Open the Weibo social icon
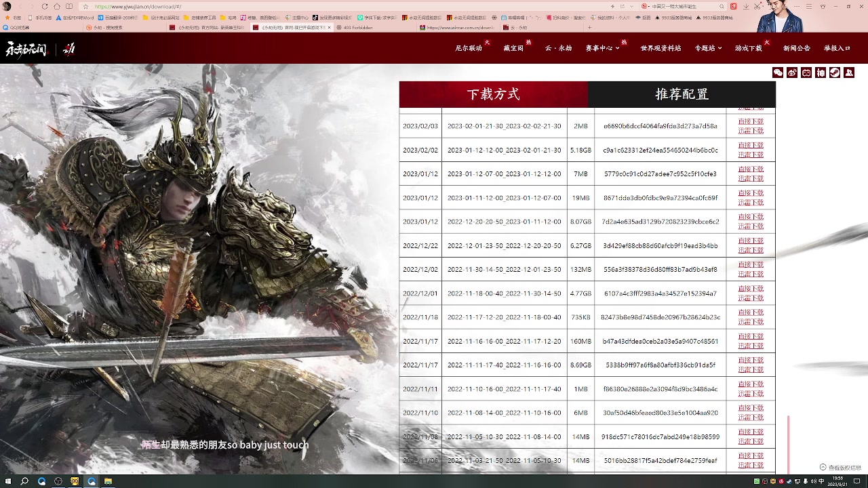This screenshot has height=488, width=868. click(792, 73)
